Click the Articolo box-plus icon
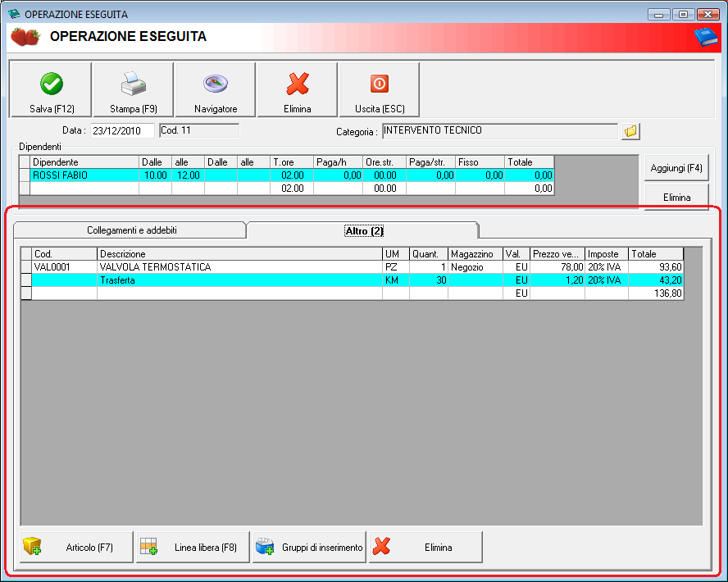The height and width of the screenshot is (582, 728). (33, 547)
